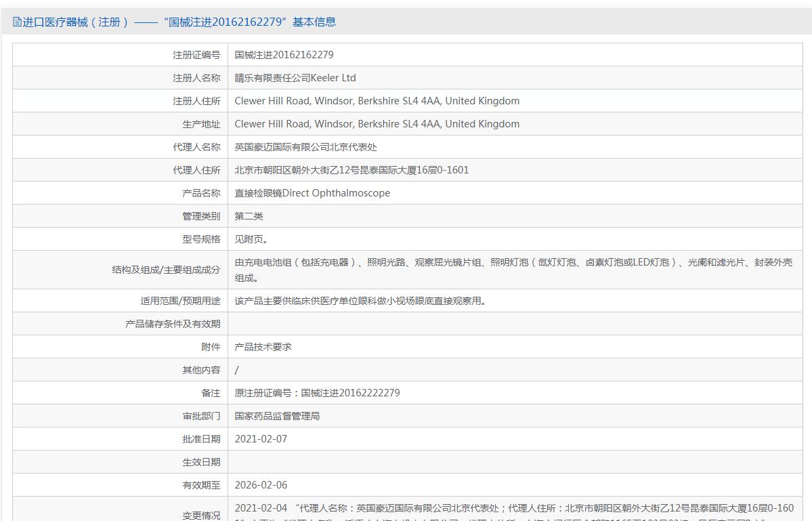Click registrant name Keeler Ltd cell
Screen dimensions: 812x521
(x=295, y=78)
